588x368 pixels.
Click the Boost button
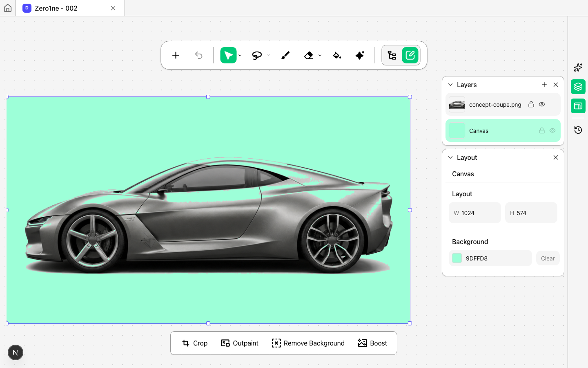(372, 343)
